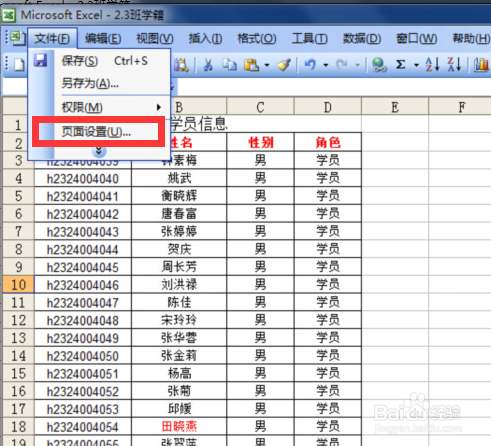Click name cell 陈佳
This screenshot has width=491, height=446.
click(x=179, y=302)
